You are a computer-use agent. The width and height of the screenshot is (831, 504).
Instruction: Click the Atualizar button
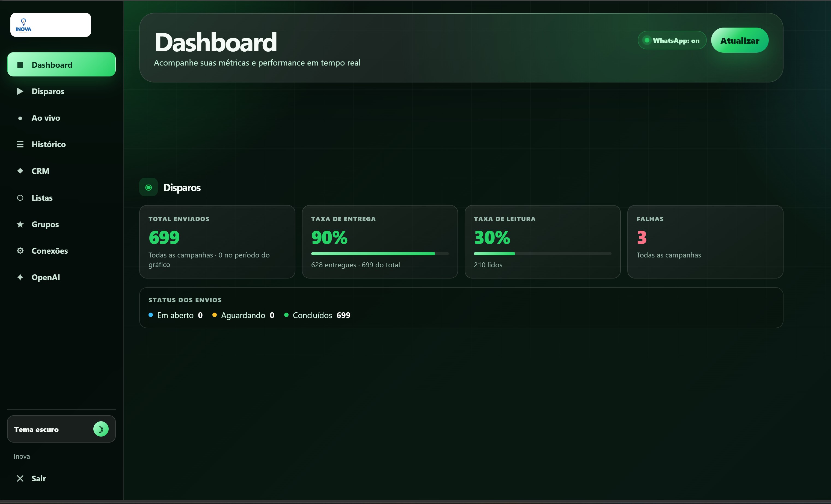pos(740,40)
